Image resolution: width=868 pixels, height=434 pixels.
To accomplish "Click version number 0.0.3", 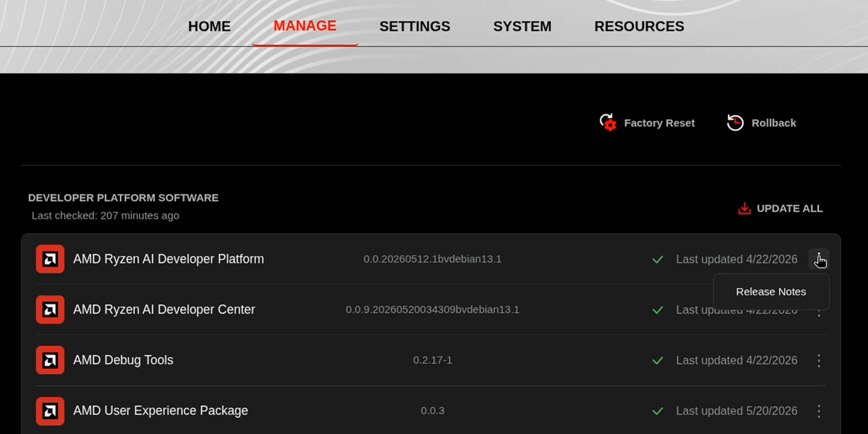I will pyautogui.click(x=433, y=410).
